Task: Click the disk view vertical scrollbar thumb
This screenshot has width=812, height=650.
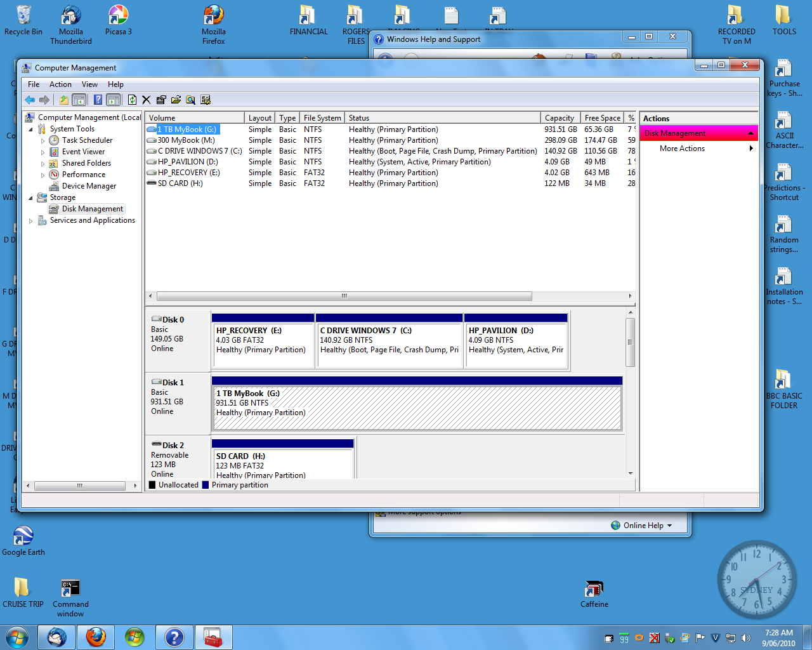Action: click(630, 342)
